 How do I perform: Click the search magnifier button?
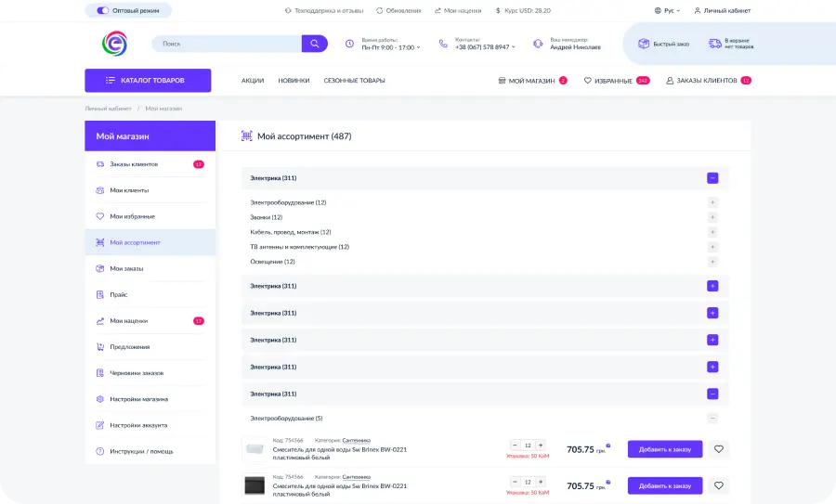(x=315, y=44)
